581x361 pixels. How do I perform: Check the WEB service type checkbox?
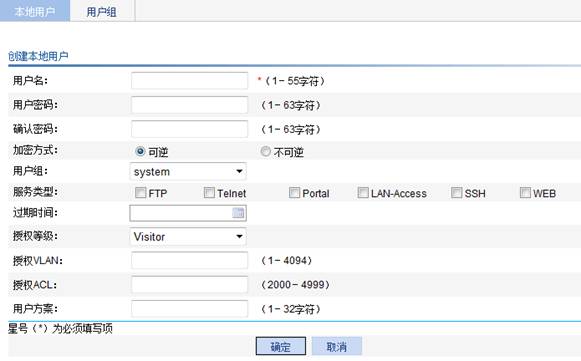[x=525, y=192]
